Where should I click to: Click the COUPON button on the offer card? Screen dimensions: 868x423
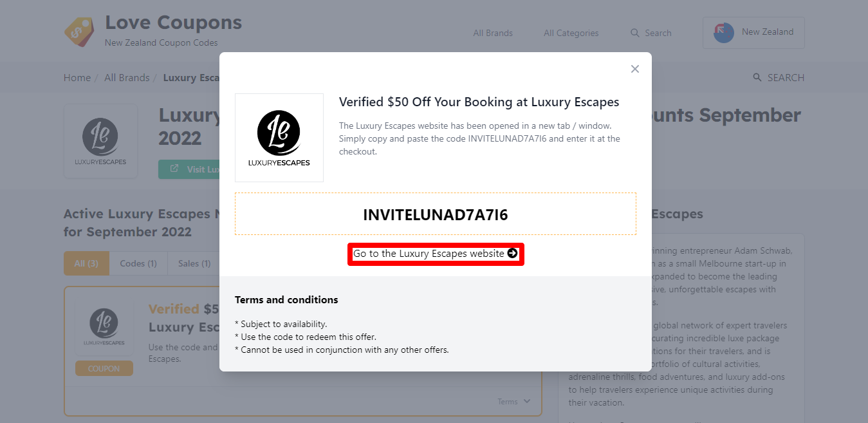pyautogui.click(x=104, y=368)
